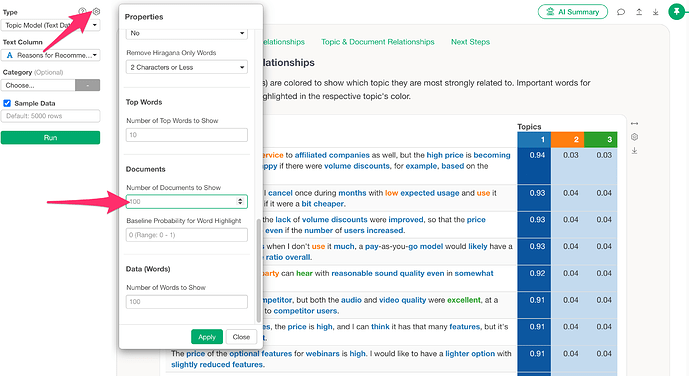Uncheck the Sample Data checkbox
The image size is (689, 376).
(x=7, y=103)
